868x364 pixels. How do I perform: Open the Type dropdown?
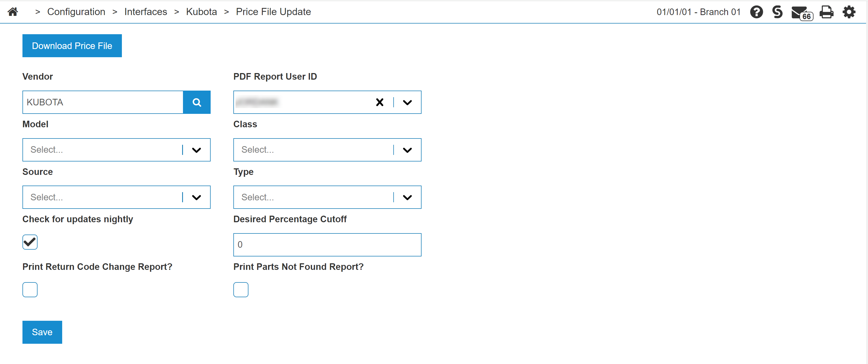click(407, 197)
